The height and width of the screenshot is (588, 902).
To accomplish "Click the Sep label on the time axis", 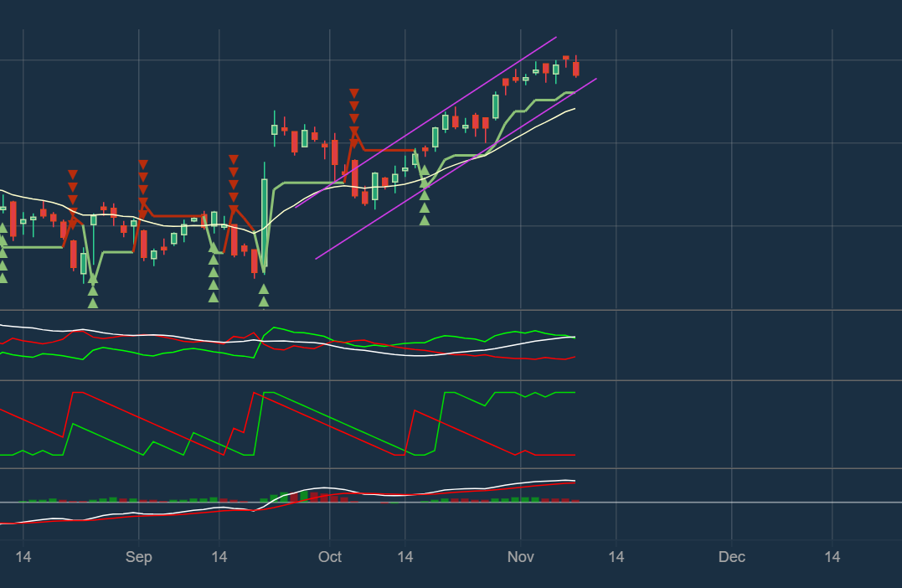I will [139, 558].
